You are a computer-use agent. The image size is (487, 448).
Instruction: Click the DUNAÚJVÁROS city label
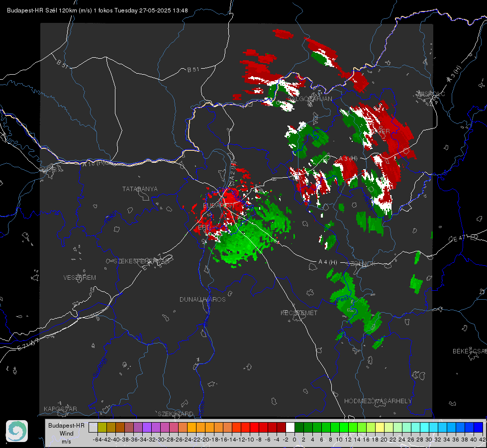[x=202, y=299]
